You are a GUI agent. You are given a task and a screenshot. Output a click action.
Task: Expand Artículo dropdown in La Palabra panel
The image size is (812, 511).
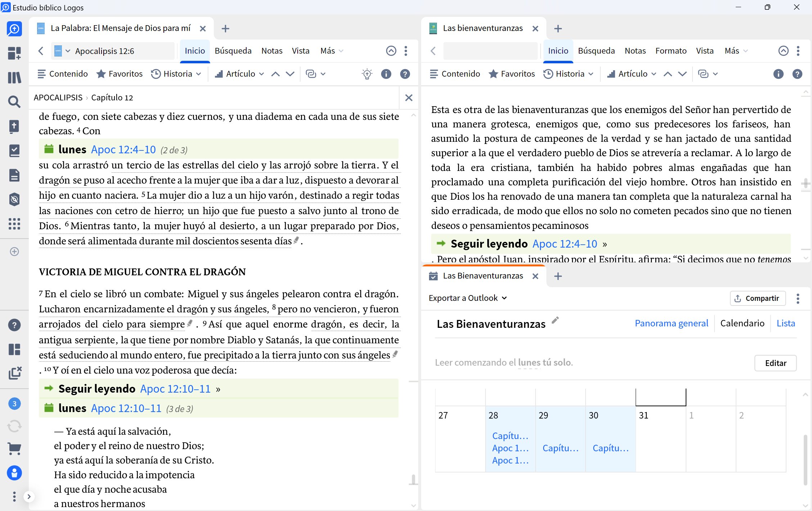[x=239, y=74]
